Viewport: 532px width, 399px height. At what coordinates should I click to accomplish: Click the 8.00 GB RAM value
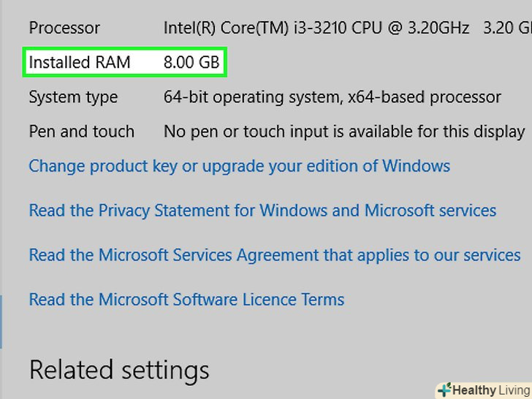(x=191, y=62)
